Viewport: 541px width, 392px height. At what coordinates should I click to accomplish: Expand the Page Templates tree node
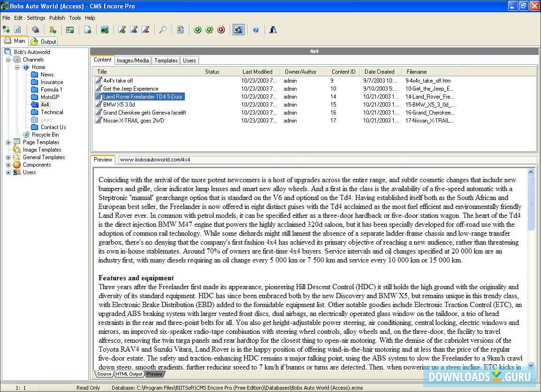[x=8, y=142]
